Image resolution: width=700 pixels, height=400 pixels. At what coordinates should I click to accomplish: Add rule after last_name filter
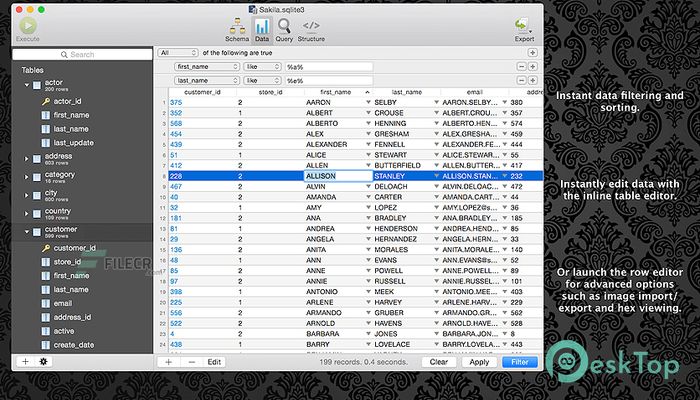pos(532,80)
